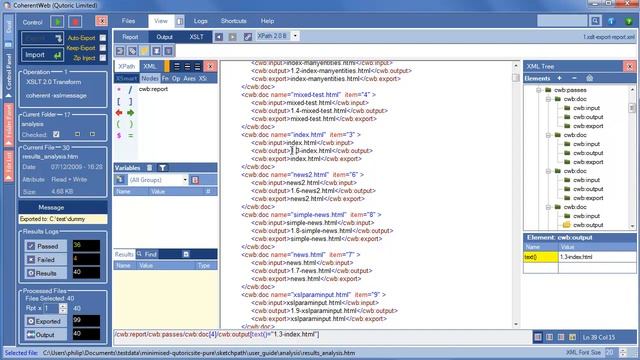Collapse the cwb:passes tree node
Image resolution: width=640 pixels, height=360 pixels.
tap(538, 90)
